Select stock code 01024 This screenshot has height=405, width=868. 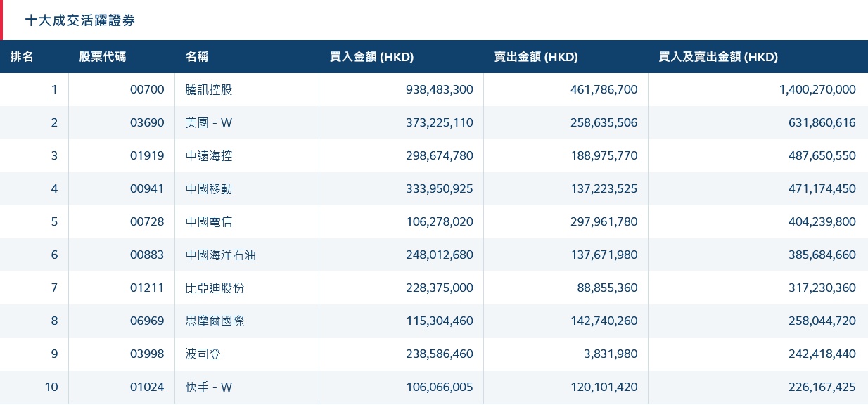point(147,387)
